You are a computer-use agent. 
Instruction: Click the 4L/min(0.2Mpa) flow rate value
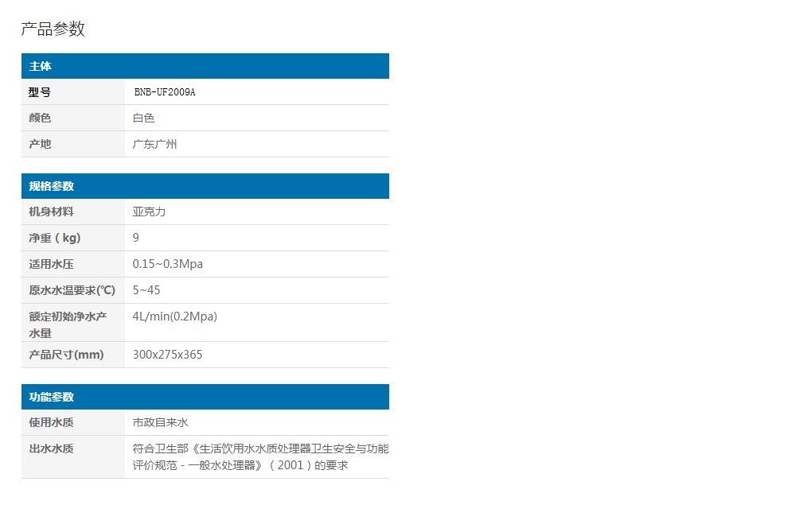[x=175, y=316]
